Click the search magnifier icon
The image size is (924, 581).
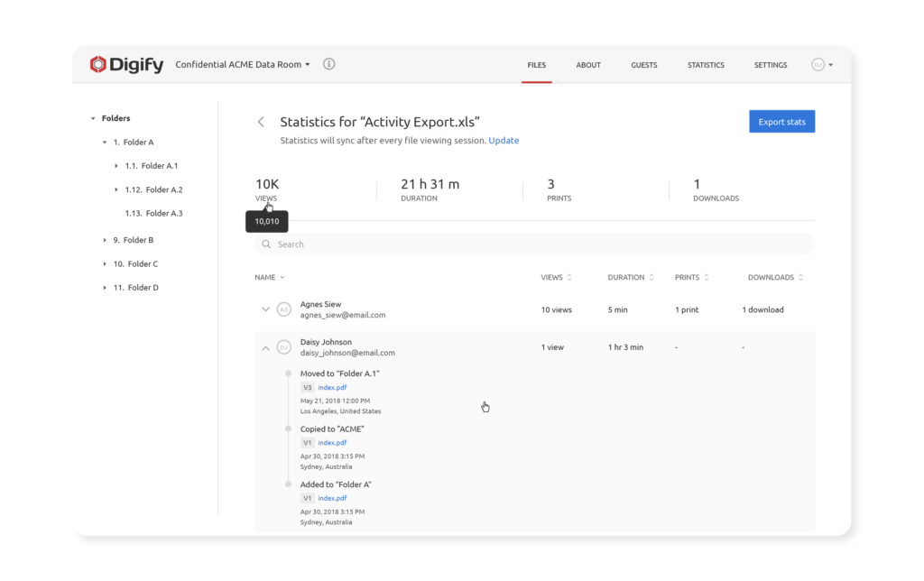click(x=266, y=244)
